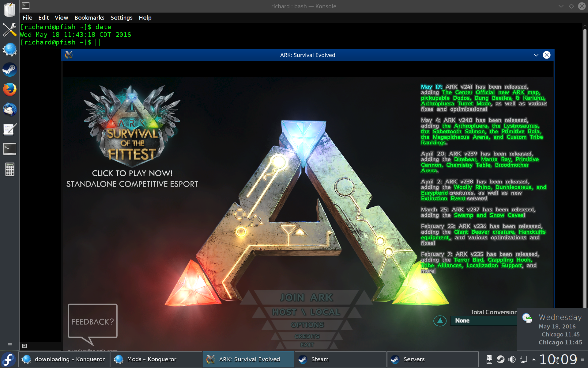Click the Konsole title bar diamond maximize icon
The image size is (588, 368).
(571, 6)
